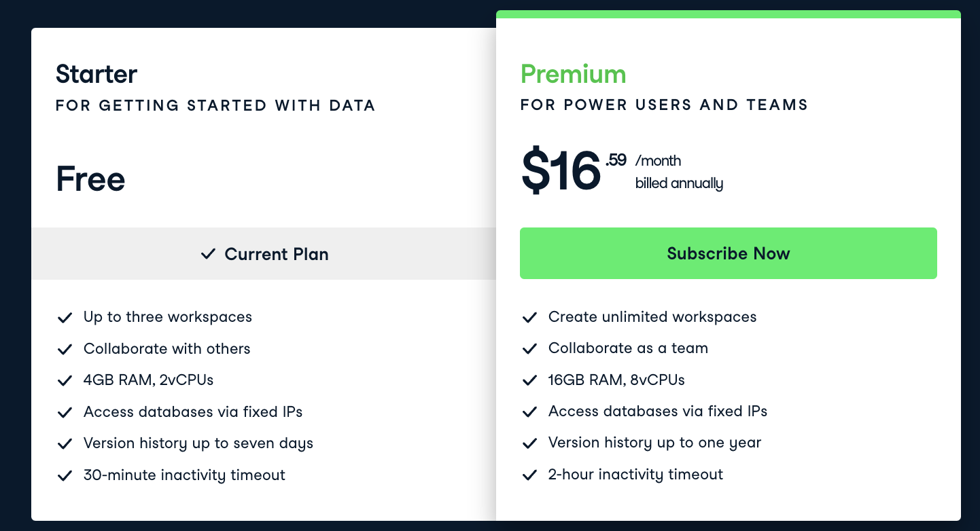Click the Free price label

point(90,179)
